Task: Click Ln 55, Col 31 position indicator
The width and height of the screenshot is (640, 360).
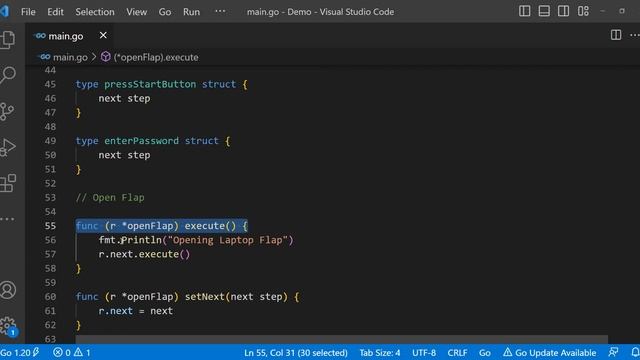Action: click(296, 353)
